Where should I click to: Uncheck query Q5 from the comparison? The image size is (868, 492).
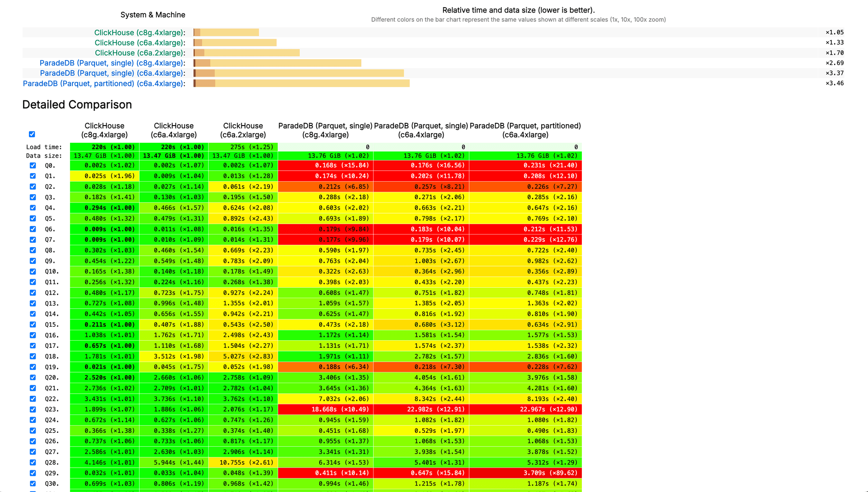33,218
